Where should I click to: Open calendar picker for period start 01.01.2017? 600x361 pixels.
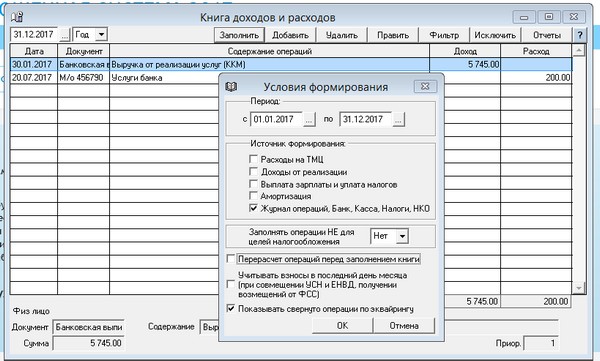tap(309, 120)
